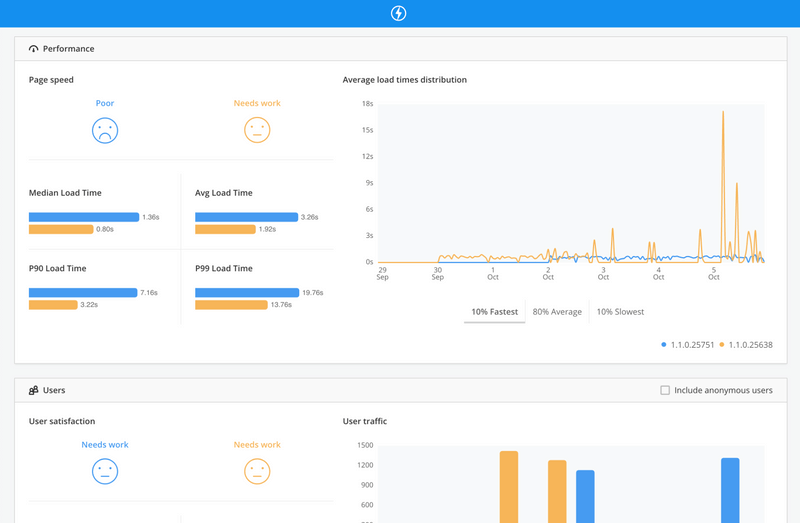Click the Poor label in Page speed
Image resolution: width=800 pixels, height=523 pixels.
coord(105,103)
